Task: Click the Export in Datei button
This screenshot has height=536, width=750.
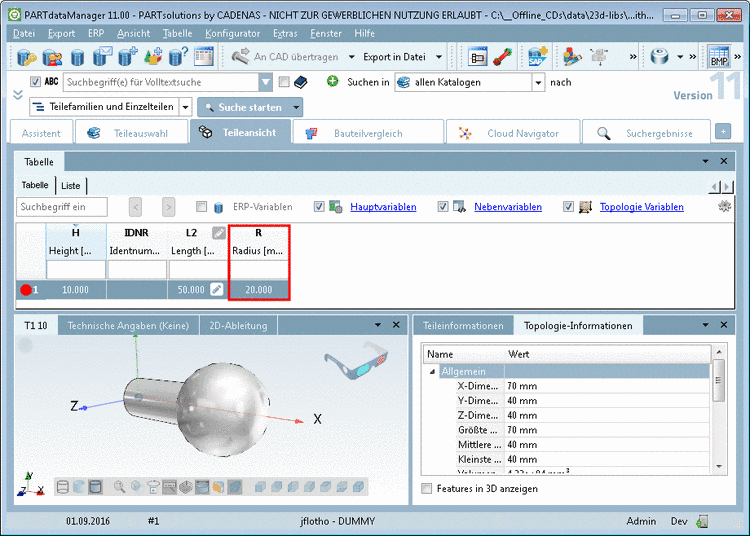Action: point(394,57)
